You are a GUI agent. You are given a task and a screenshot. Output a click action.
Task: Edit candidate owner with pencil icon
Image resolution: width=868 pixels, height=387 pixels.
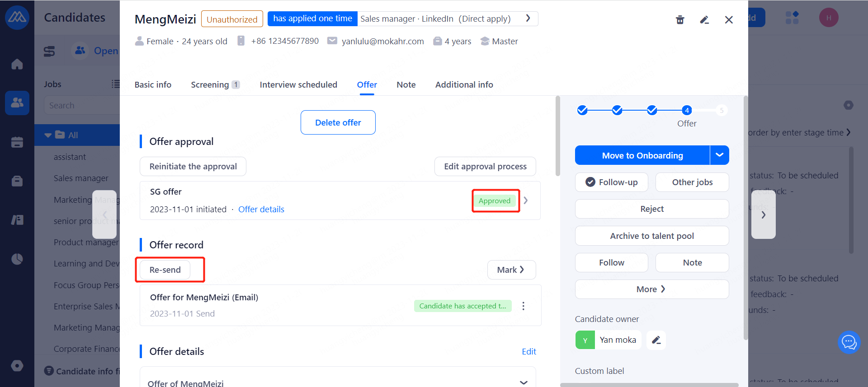pos(656,340)
